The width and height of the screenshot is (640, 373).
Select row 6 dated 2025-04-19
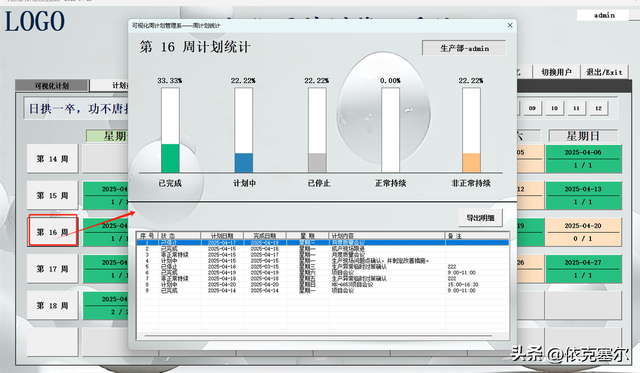click(323, 273)
